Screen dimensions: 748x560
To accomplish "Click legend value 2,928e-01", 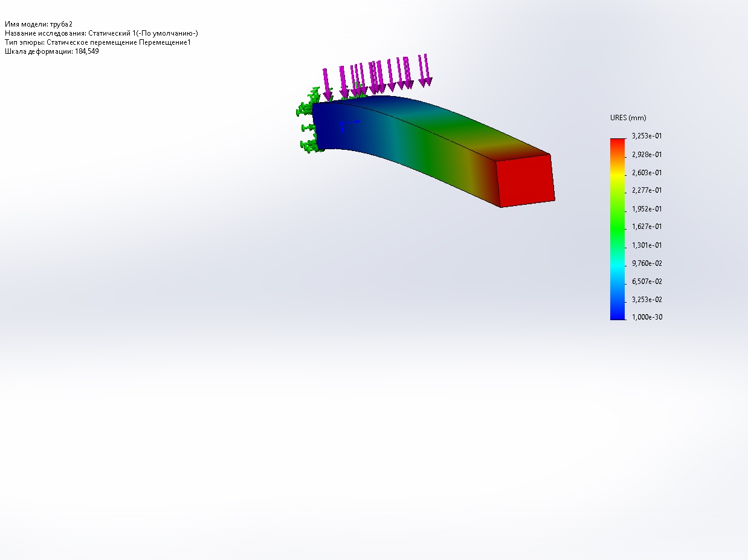I will point(646,154).
